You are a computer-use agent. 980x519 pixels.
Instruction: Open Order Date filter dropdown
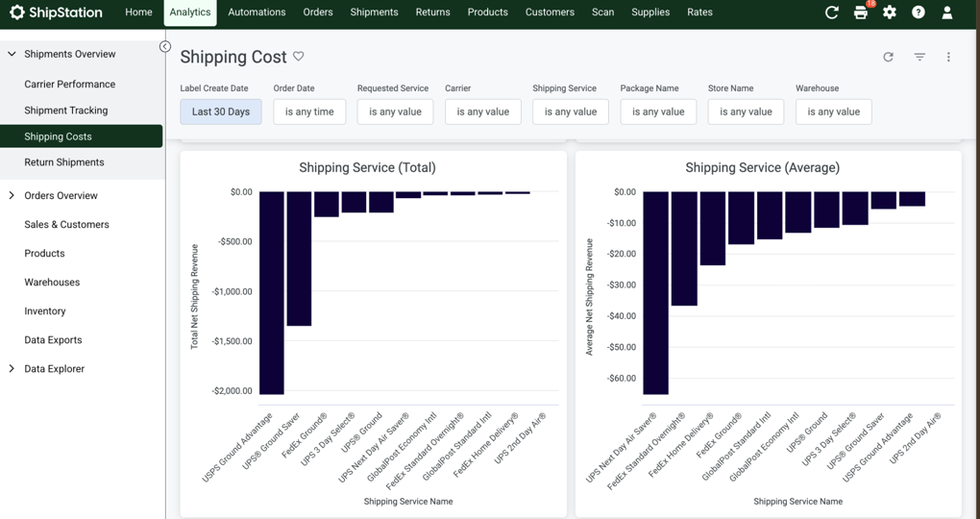click(309, 111)
